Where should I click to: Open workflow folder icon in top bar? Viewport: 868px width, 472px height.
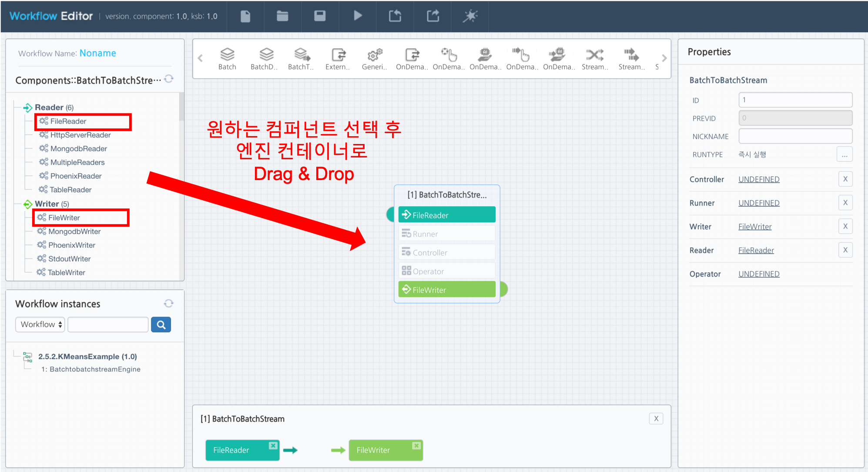(x=282, y=16)
